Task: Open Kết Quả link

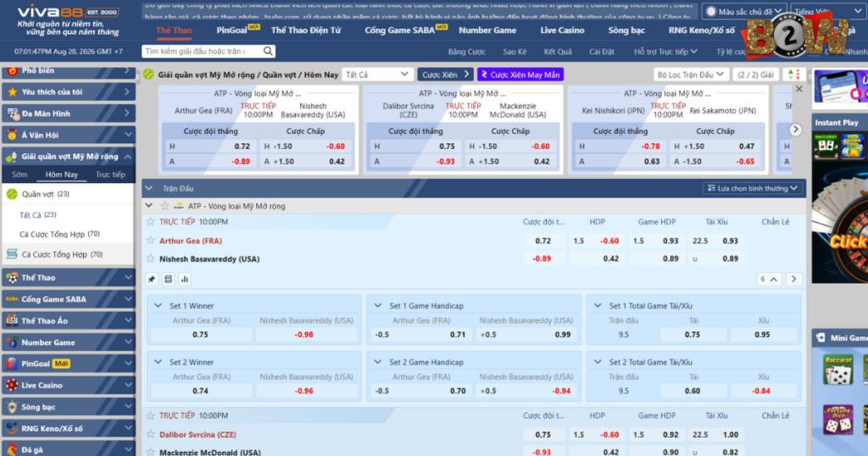Action: point(558,52)
